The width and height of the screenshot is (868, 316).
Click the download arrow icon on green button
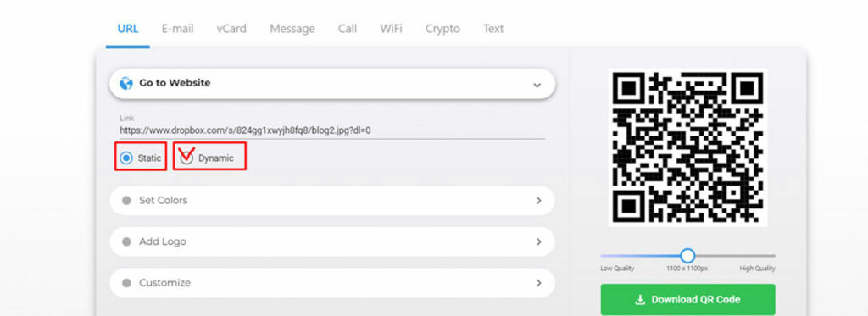pyautogui.click(x=640, y=299)
